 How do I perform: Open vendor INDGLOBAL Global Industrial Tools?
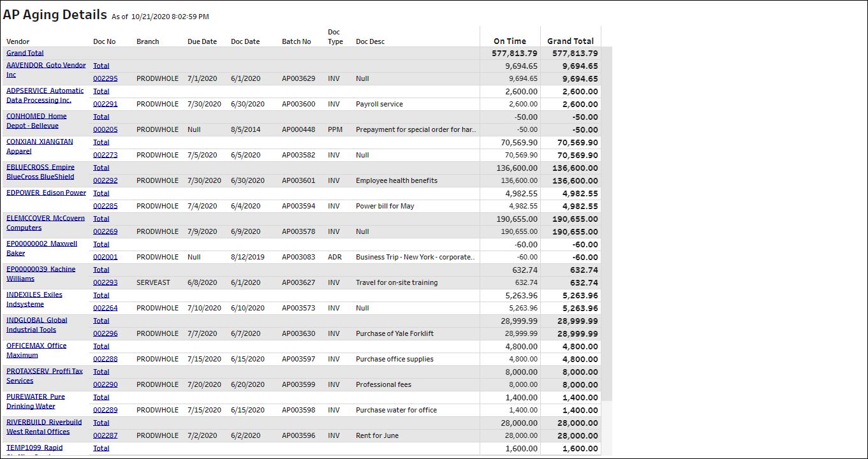[x=37, y=324]
